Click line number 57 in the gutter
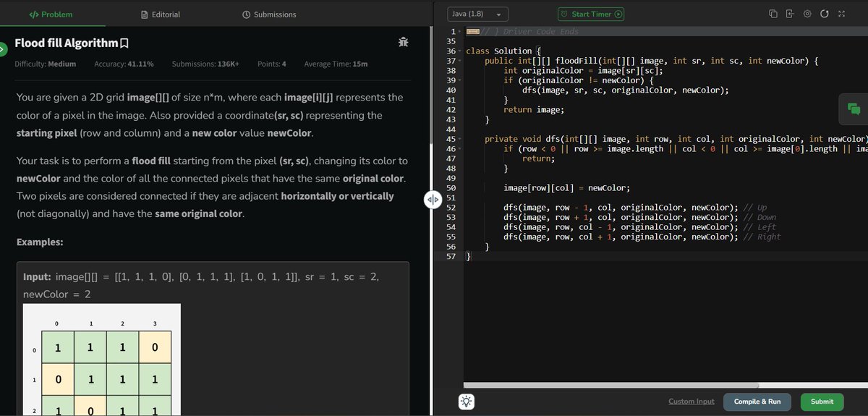The image size is (868, 416). click(451, 256)
